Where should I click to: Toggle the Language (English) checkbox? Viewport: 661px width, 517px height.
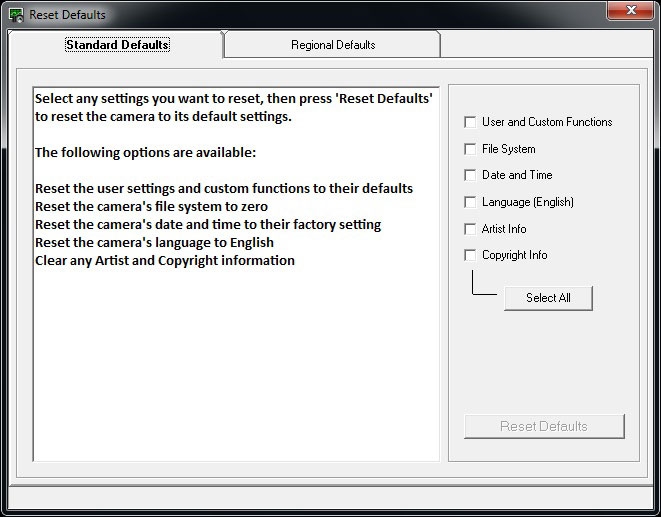point(470,202)
